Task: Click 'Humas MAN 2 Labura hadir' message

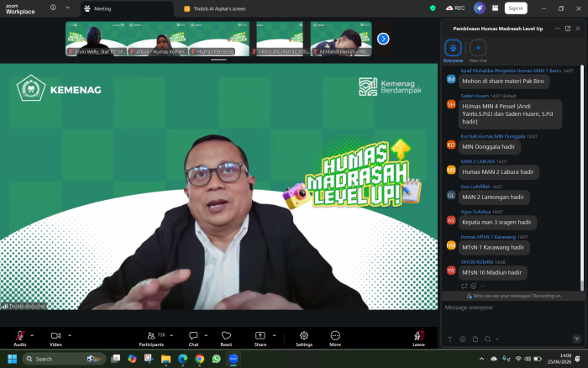Action: coord(498,171)
